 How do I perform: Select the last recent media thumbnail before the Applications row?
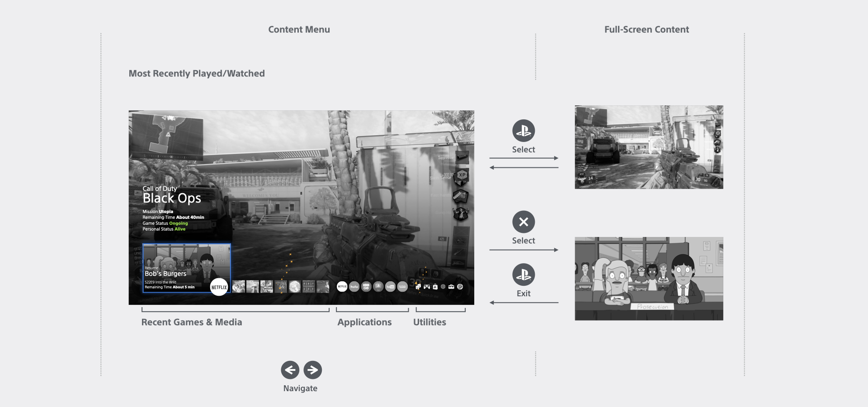[323, 287]
